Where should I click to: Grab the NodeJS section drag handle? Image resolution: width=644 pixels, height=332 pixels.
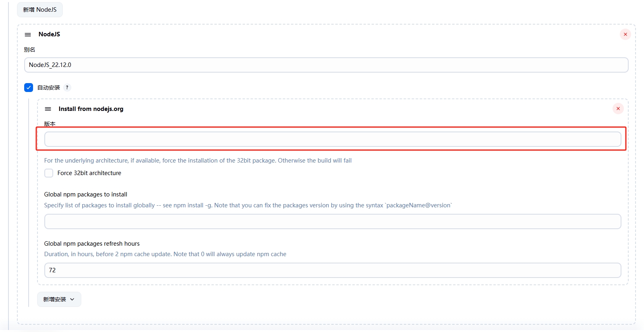pyautogui.click(x=28, y=35)
